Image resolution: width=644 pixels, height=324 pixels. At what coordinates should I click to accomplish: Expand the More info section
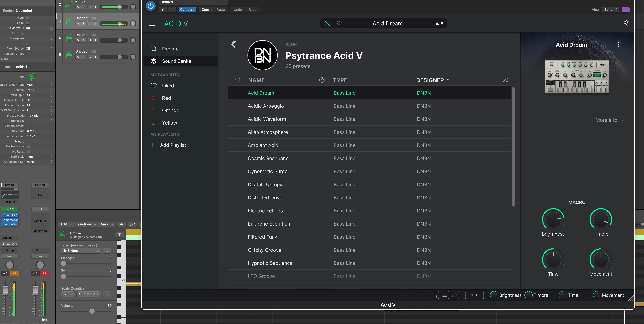pyautogui.click(x=610, y=120)
